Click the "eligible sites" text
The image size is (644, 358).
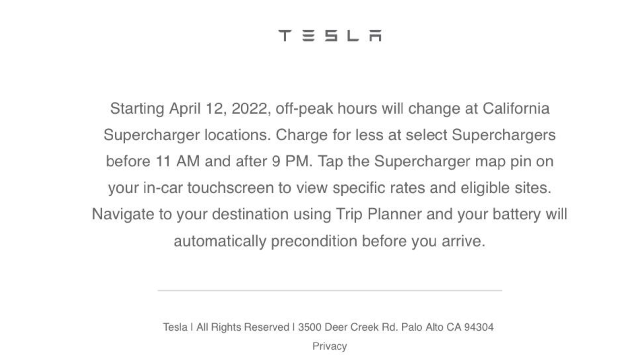click(505, 188)
